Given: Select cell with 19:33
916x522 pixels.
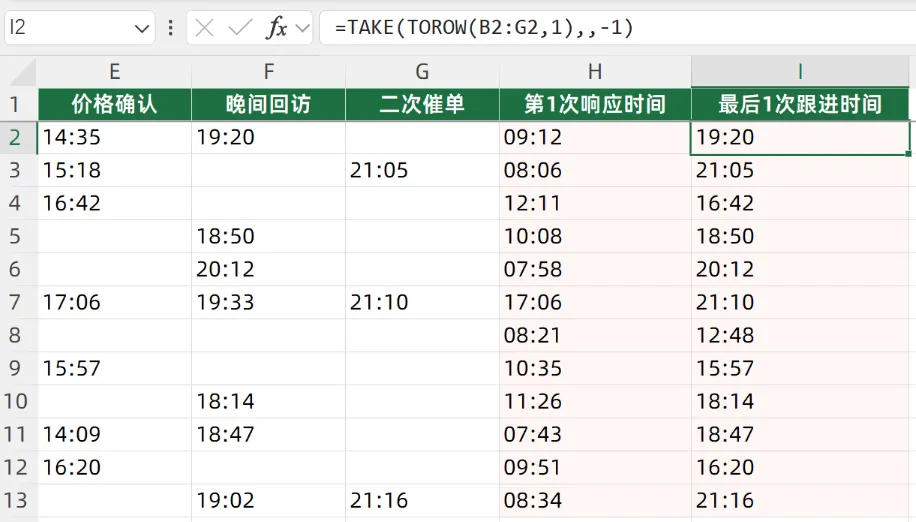Looking at the screenshot, I should click(268, 302).
